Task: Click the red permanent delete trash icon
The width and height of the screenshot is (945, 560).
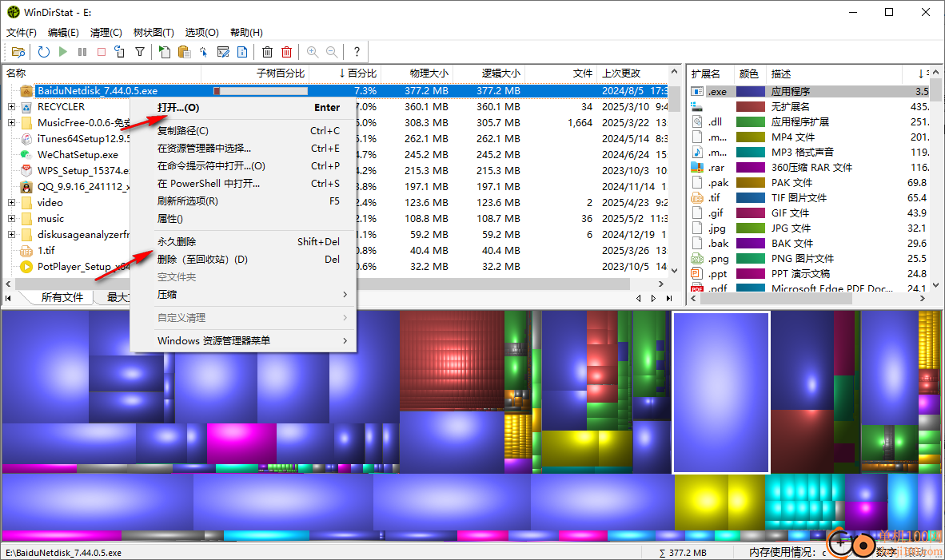Action: pyautogui.click(x=287, y=52)
